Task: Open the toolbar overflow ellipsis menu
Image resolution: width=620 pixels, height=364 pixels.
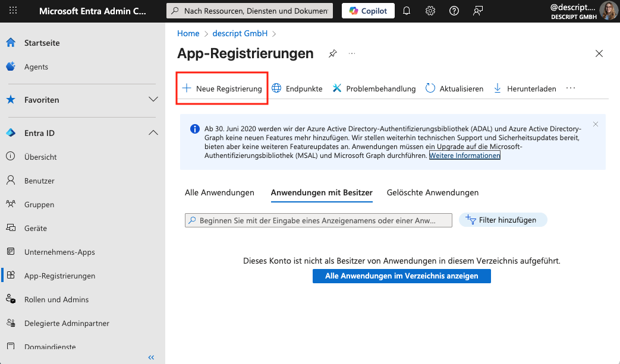Action: click(x=570, y=88)
